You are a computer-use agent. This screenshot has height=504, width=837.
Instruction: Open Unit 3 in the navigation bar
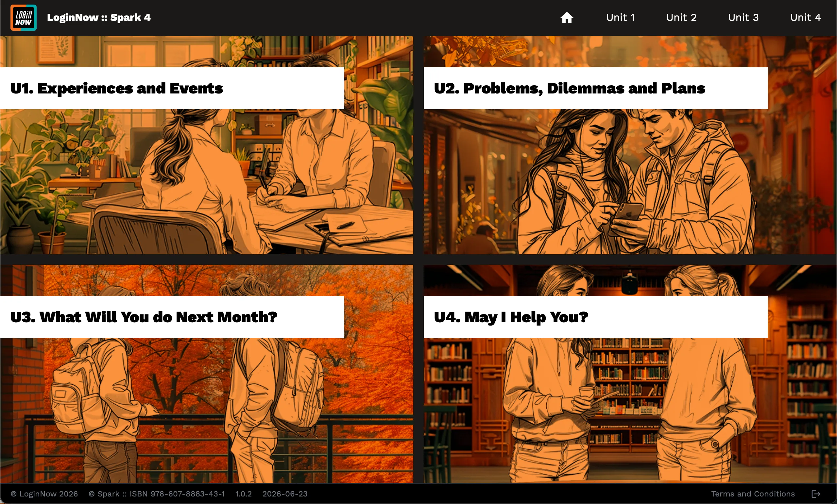743,17
